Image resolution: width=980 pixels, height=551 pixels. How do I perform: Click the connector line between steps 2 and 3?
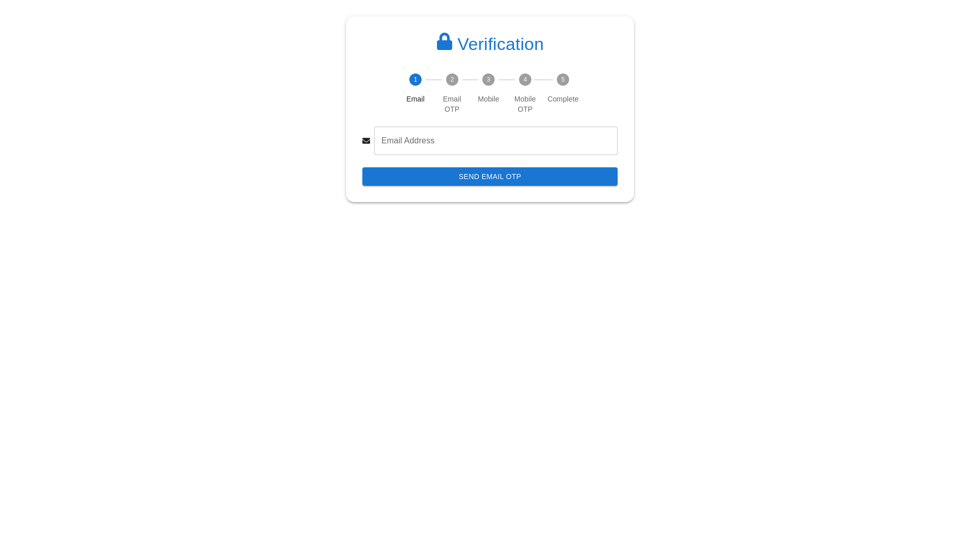[470, 80]
